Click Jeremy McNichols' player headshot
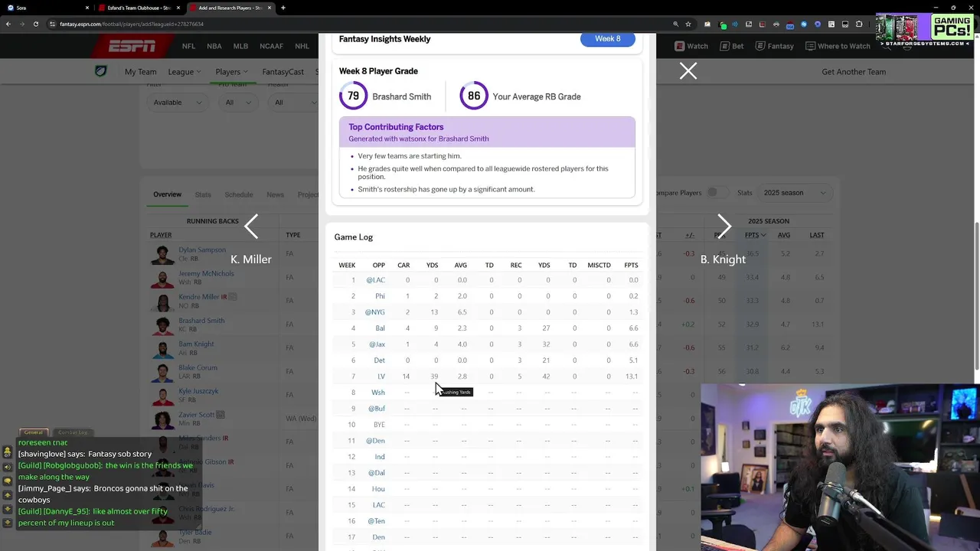This screenshot has height=551, width=980. point(162,277)
